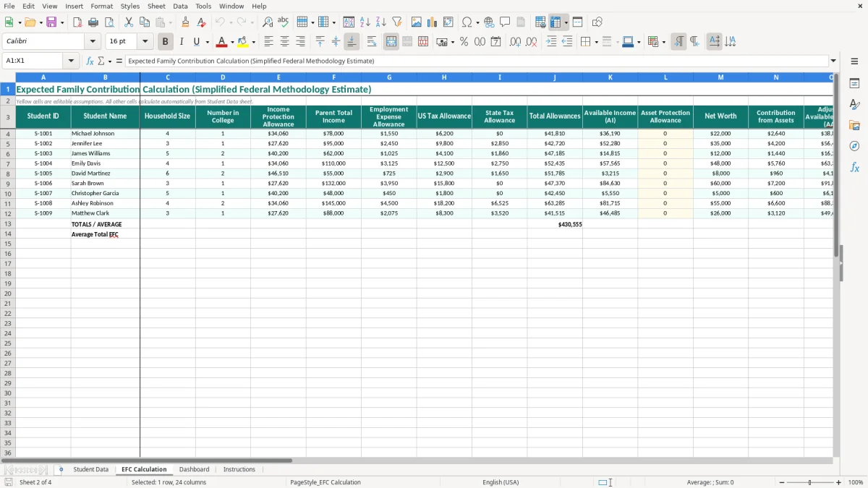Insert a comment
The image size is (868, 488).
pyautogui.click(x=505, y=22)
